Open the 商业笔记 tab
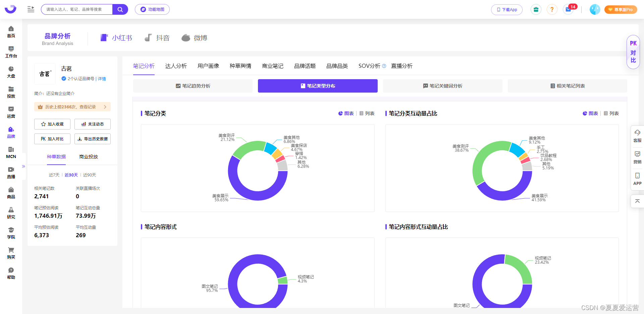The width and height of the screenshot is (644, 314). 273,66
